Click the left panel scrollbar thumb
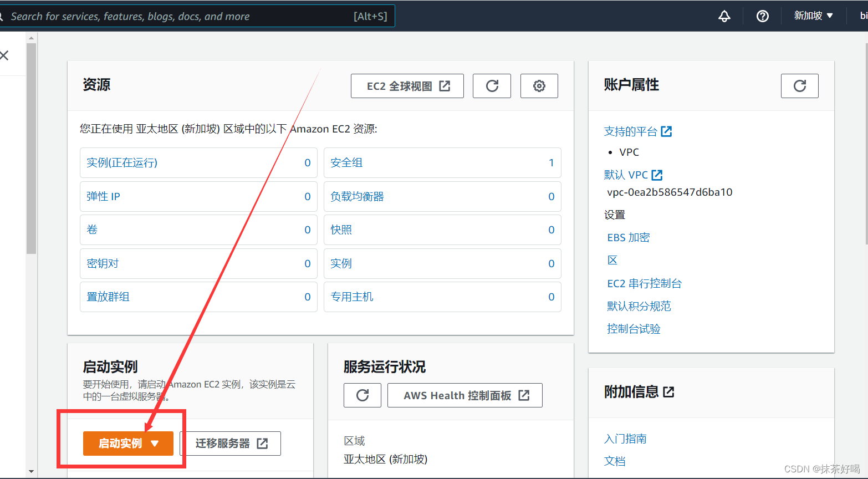 coord(31,149)
